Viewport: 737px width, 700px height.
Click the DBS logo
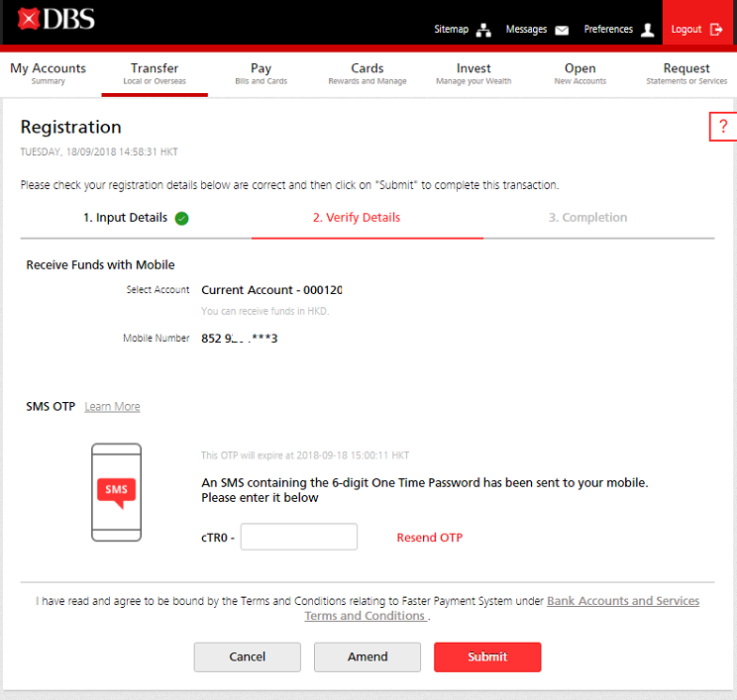[x=56, y=19]
